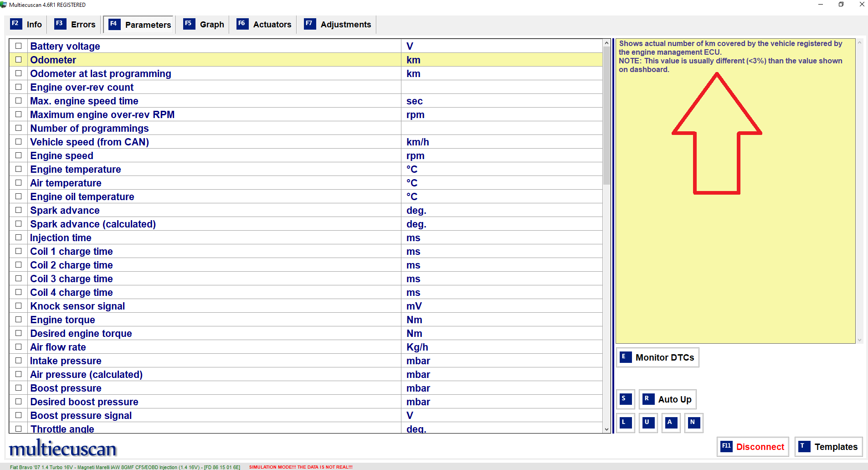Click the multiecuscan logo
This screenshot has height=470, width=868.
coord(63,448)
